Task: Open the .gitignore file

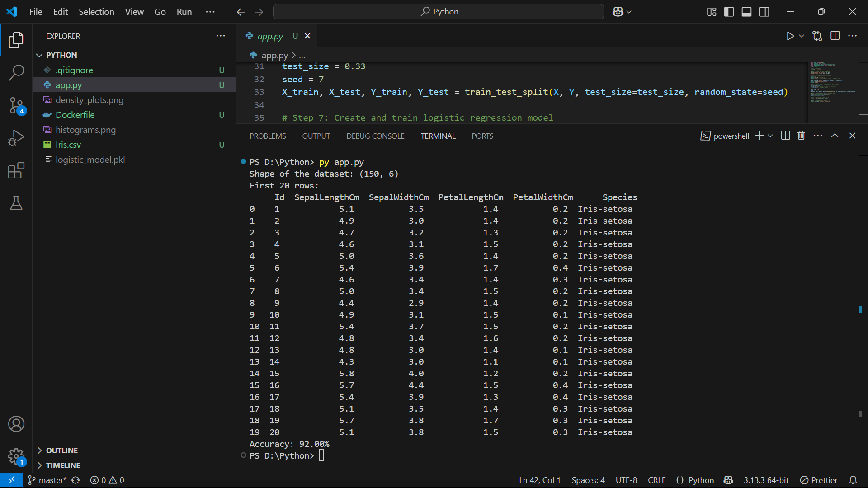Action: (134, 70)
